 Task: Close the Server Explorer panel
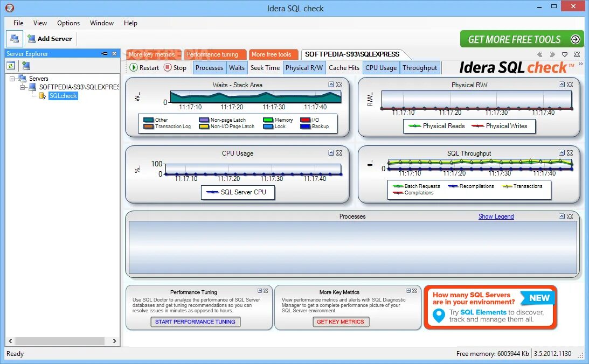[x=114, y=54]
